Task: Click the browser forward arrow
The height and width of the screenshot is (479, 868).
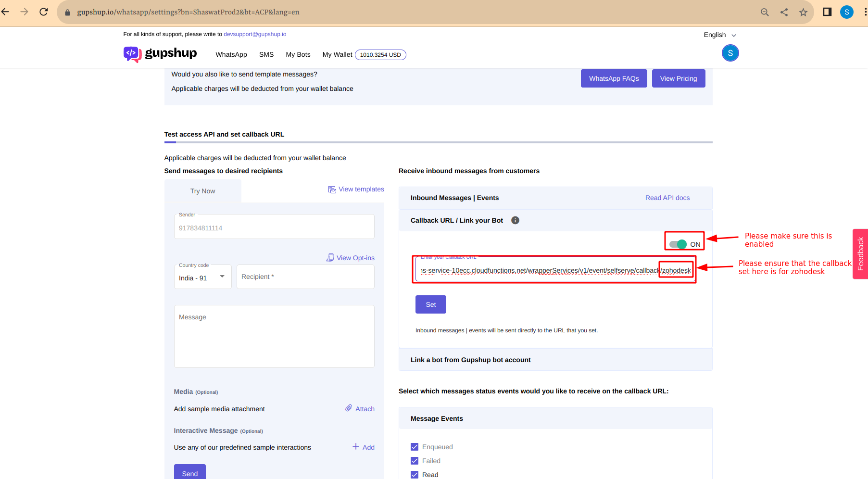Action: pyautogui.click(x=25, y=12)
